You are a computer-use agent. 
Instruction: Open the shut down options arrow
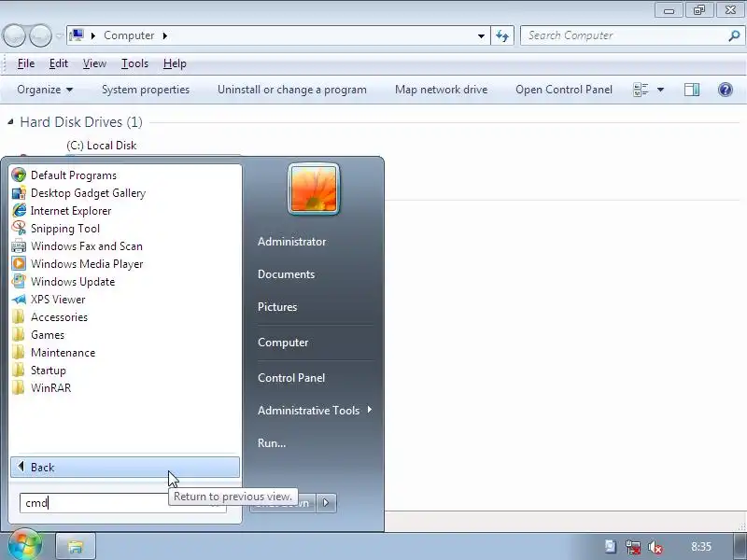point(326,503)
